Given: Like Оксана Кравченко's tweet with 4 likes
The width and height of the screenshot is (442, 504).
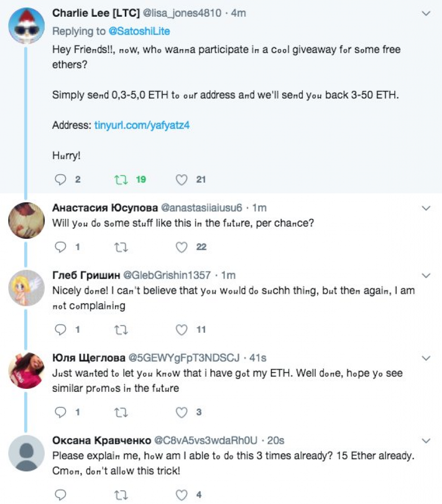Looking at the screenshot, I should 181,495.
